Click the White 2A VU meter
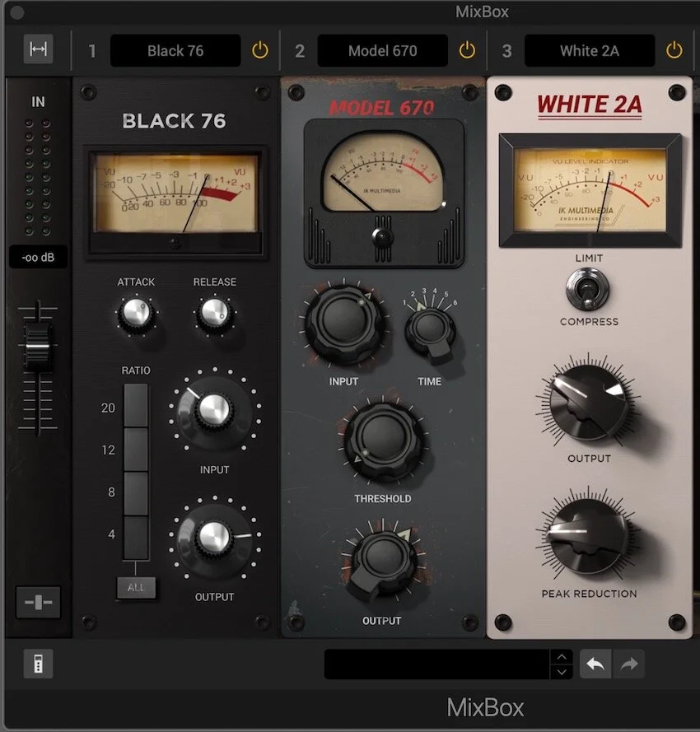 coord(590,190)
